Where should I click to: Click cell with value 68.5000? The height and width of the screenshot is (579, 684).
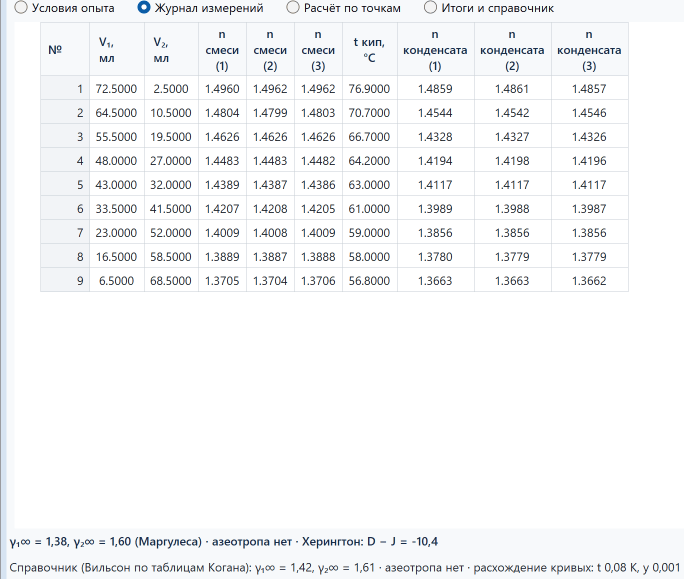pos(171,281)
